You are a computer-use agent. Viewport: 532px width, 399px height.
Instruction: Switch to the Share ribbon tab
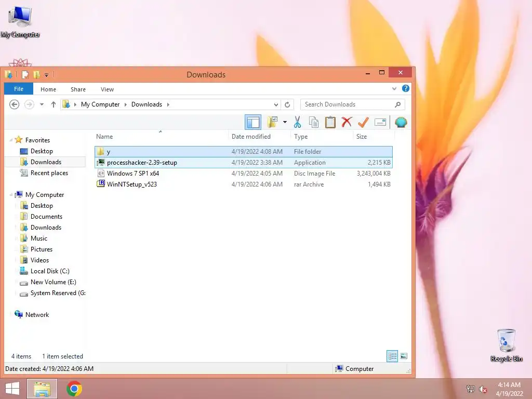point(78,89)
